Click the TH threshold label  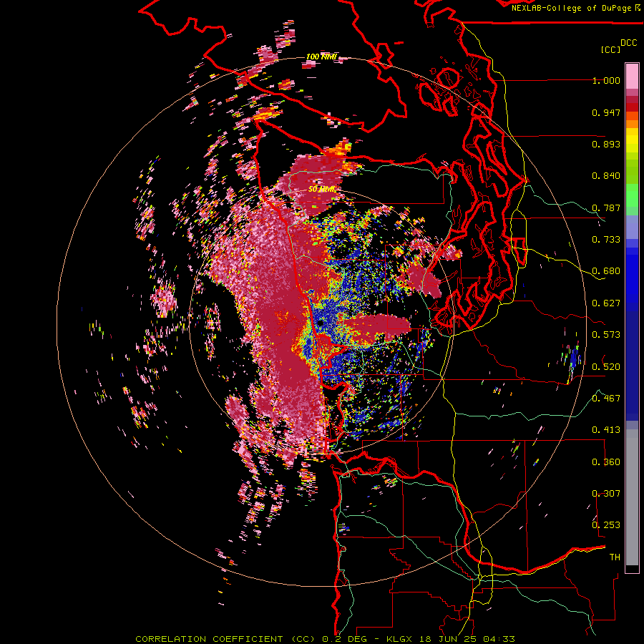[x=615, y=557]
